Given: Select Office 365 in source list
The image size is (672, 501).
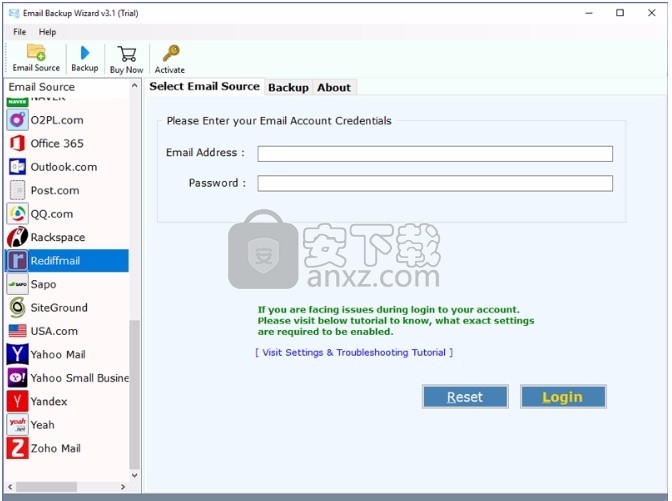Looking at the screenshot, I should pos(56,144).
